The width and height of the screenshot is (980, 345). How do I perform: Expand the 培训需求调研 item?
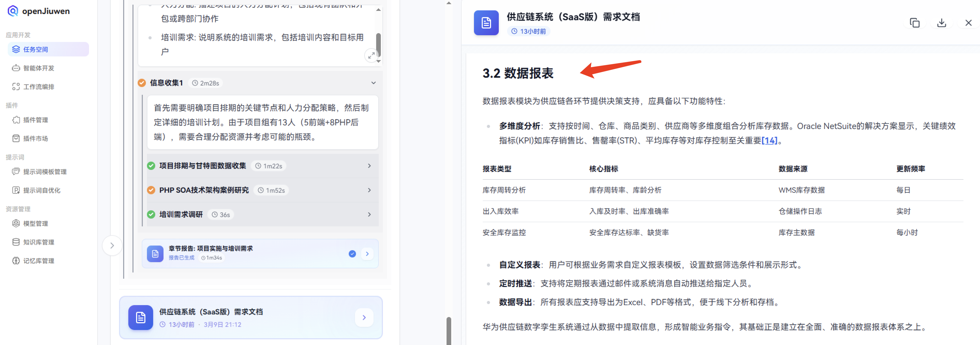(369, 214)
